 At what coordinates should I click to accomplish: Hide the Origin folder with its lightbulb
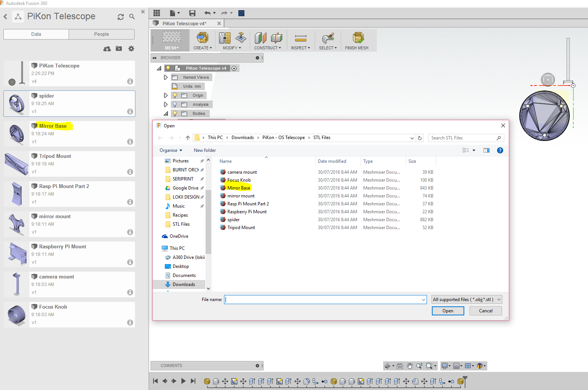coord(175,95)
